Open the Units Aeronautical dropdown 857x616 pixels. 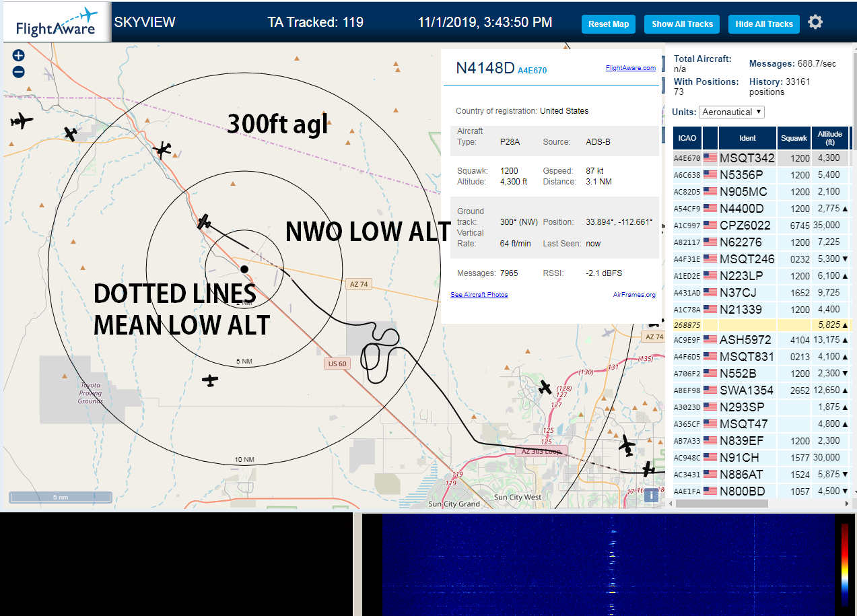(732, 112)
